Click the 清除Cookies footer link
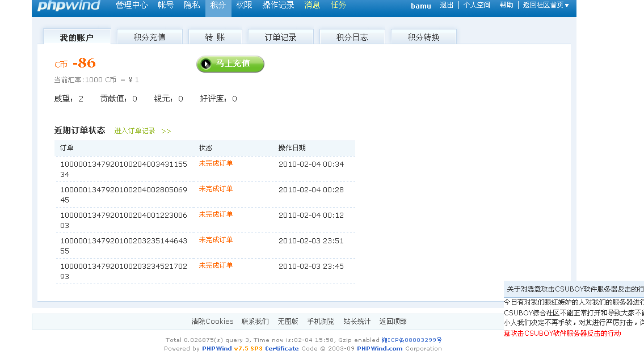 point(212,322)
